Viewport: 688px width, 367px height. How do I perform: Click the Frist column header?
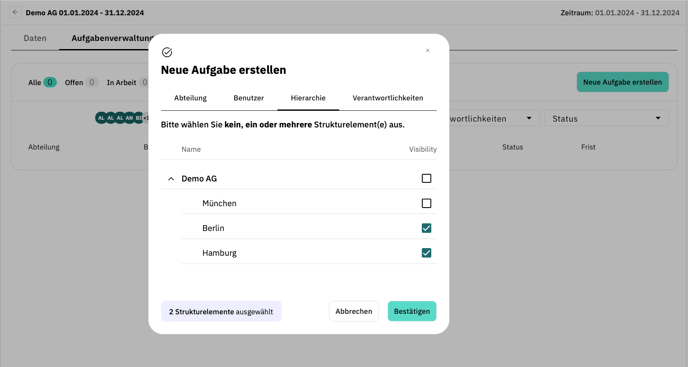pyautogui.click(x=588, y=147)
